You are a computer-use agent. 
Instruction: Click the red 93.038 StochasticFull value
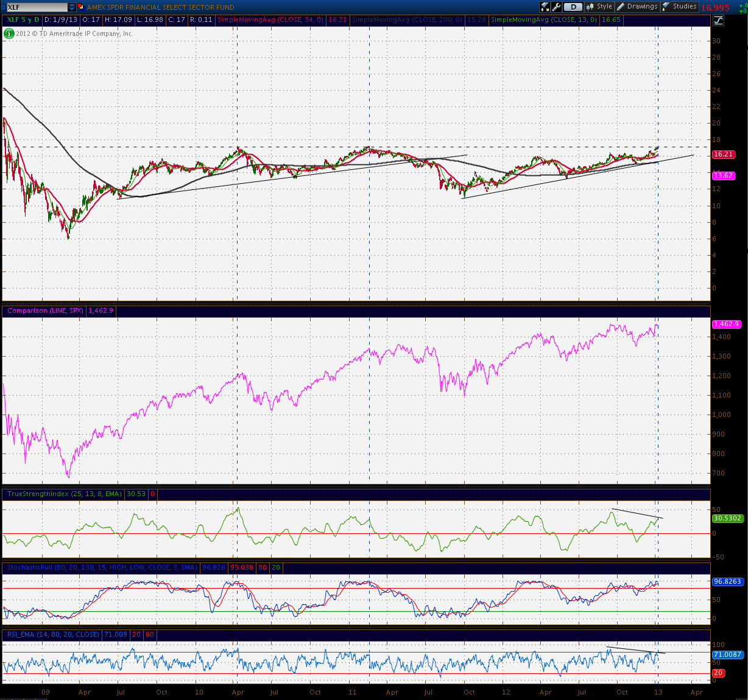(x=242, y=567)
